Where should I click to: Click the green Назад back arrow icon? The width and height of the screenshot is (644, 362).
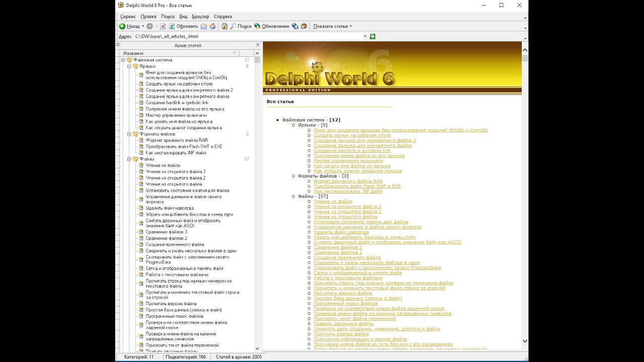pos(122,26)
